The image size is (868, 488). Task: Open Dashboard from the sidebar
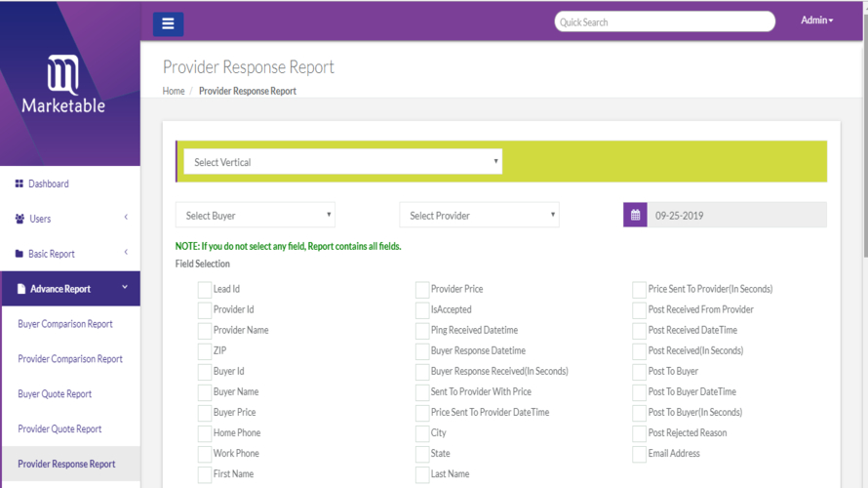49,183
